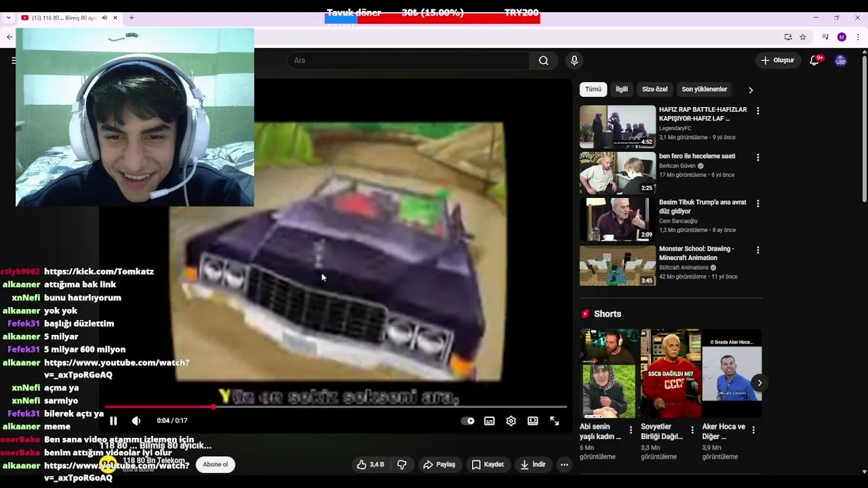The image size is (868, 488).
Task: Pause the YouTube video
Action: [x=113, y=421]
